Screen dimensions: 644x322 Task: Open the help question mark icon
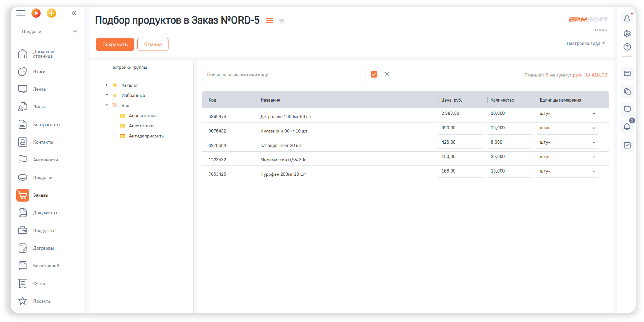pos(627,47)
